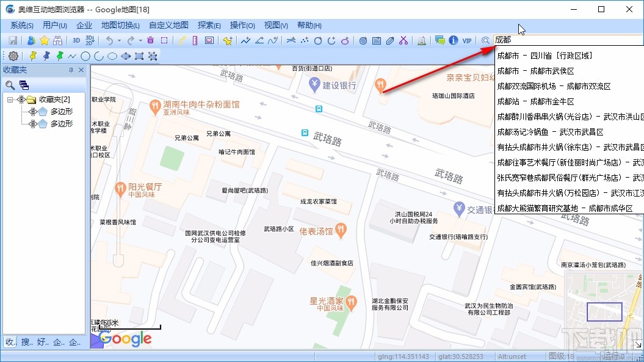Toggle visibility eye of 收藏夹[2] folder
This screenshot has width=644, height=362.
coord(21,100)
